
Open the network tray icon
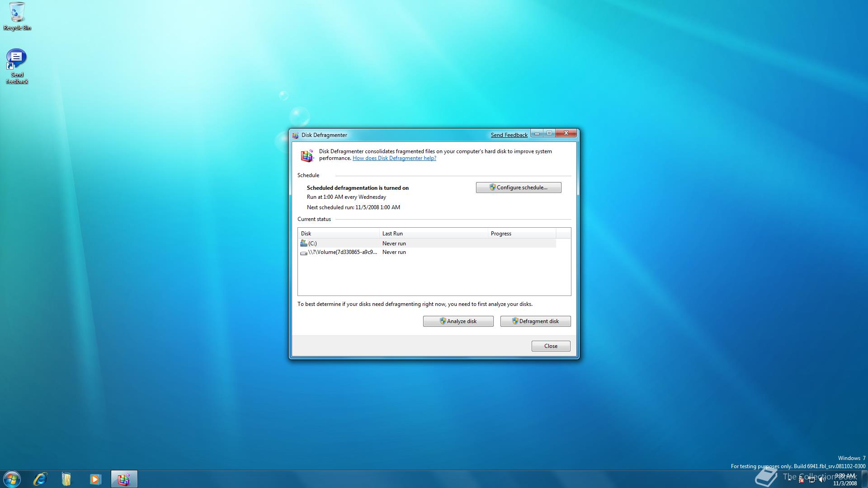pos(811,480)
